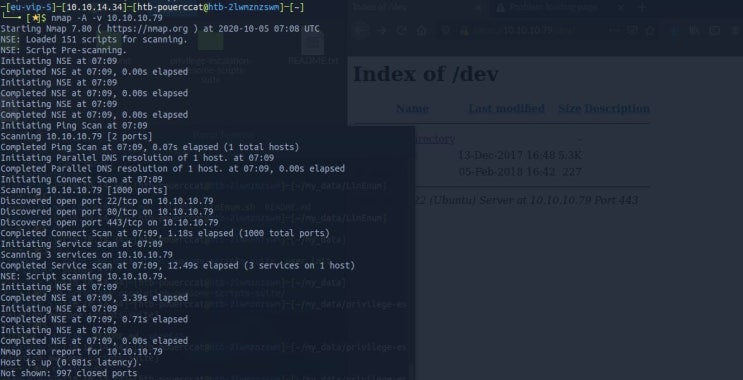Open the Parent Directory link
This screenshot has width=743, height=380.
[x=434, y=139]
